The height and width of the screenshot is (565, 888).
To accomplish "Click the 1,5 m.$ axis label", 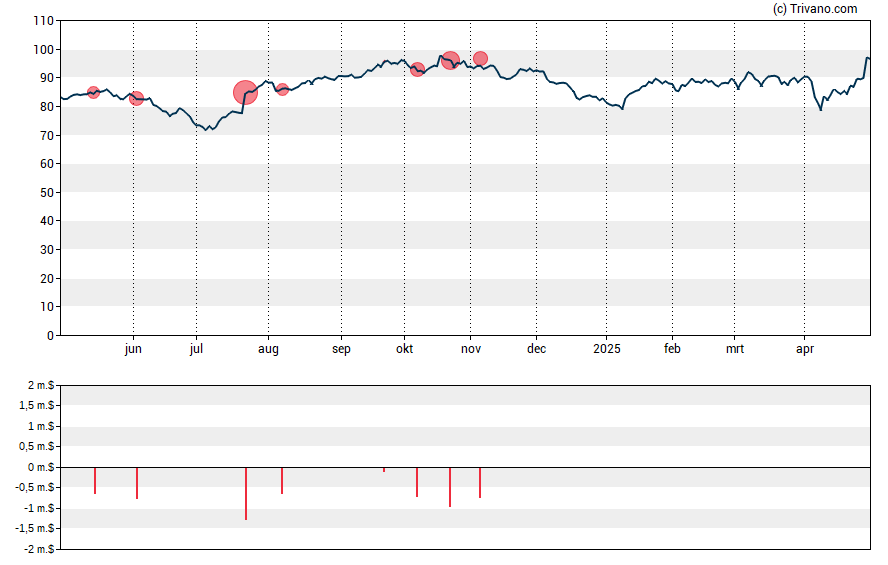I will tap(37, 405).
